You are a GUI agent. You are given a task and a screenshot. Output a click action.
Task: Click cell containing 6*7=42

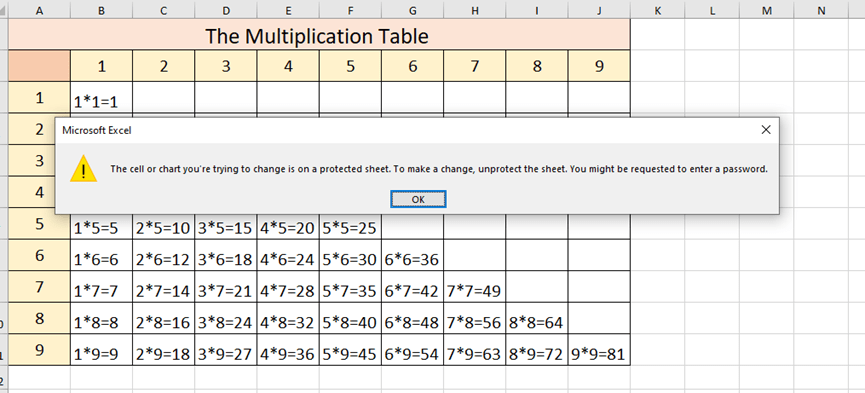412,286
